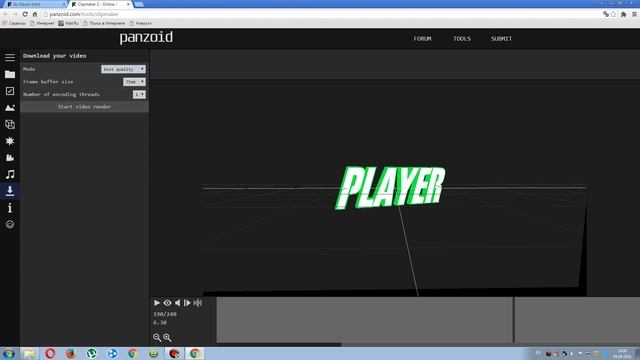Open the encoding threads dropdown
Viewport: 640px width, 360px height.
tap(139, 94)
